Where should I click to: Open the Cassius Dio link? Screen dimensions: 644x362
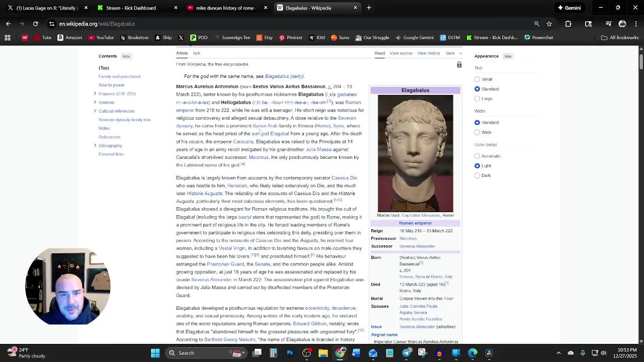[344, 178]
